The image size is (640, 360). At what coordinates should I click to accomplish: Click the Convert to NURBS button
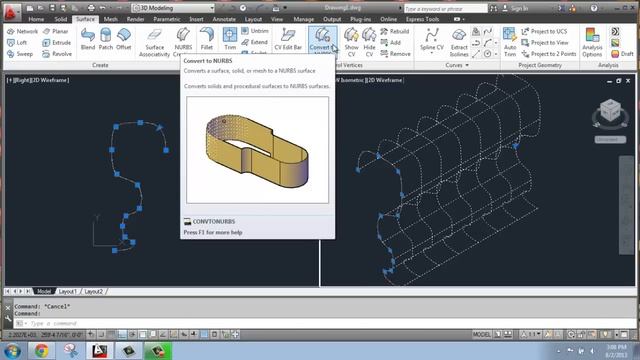point(322,41)
